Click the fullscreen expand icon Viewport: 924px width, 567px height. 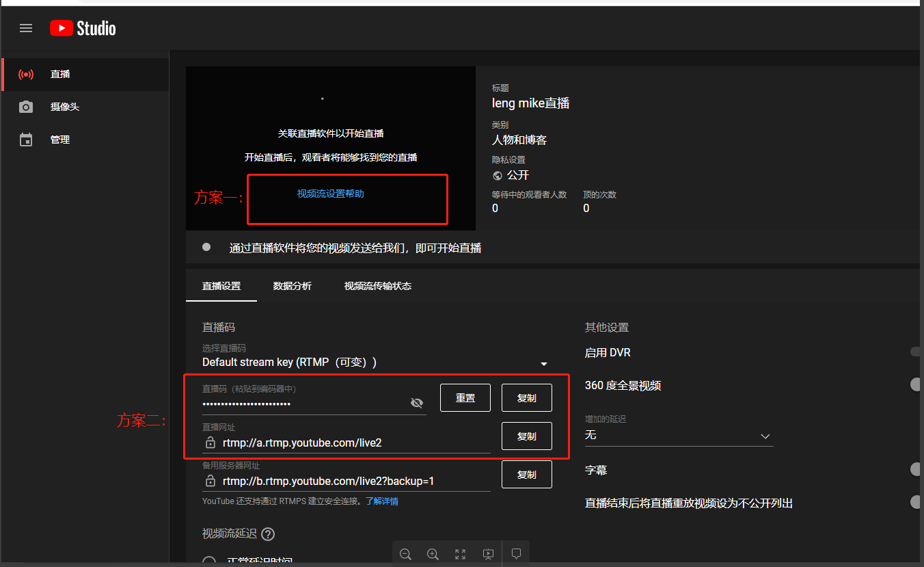pos(461,554)
